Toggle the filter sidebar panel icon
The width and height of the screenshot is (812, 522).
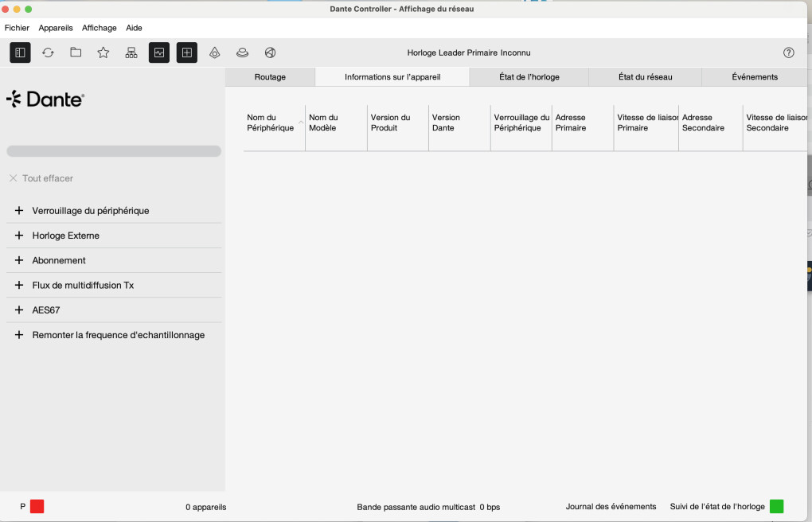[x=20, y=53]
